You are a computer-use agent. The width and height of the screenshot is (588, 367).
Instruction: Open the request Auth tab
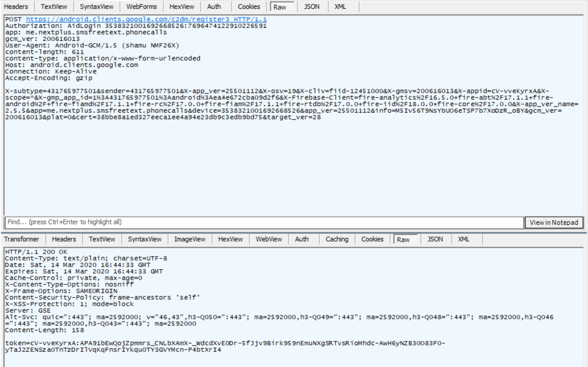[214, 7]
